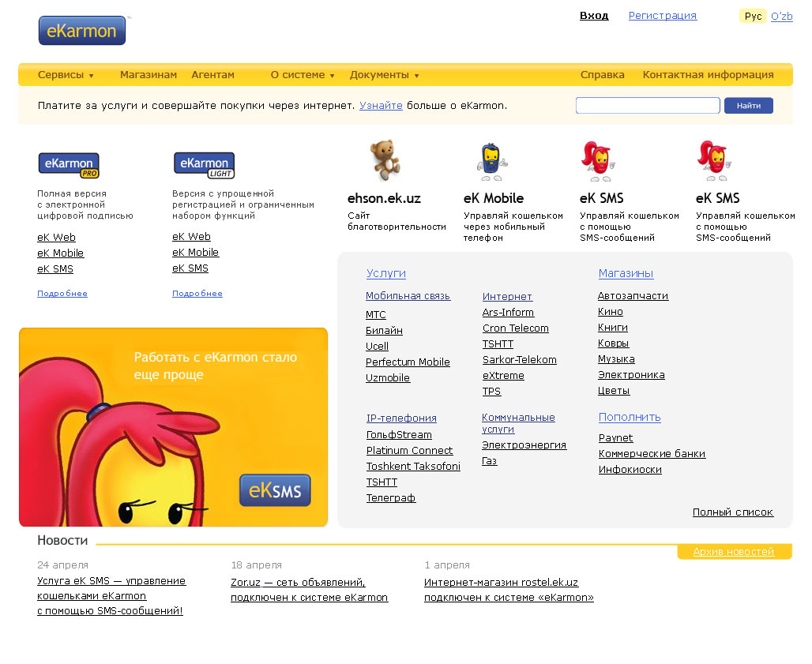Click Подробнее under eKarmon PRO
The image size is (812, 664).
coord(62,294)
